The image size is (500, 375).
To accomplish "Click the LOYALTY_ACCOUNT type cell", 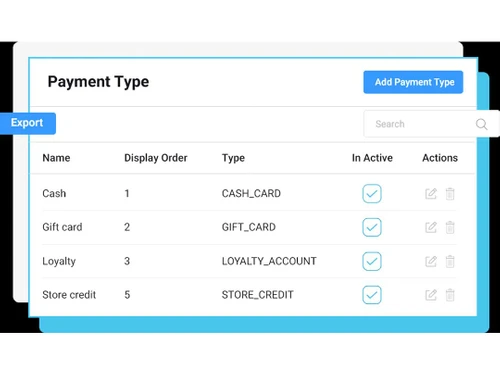I will coord(269,261).
